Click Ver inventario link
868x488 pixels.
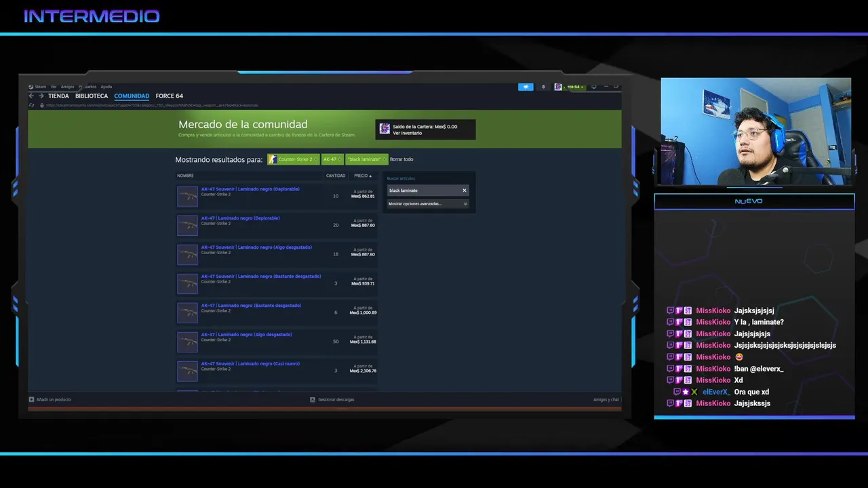coord(407,133)
